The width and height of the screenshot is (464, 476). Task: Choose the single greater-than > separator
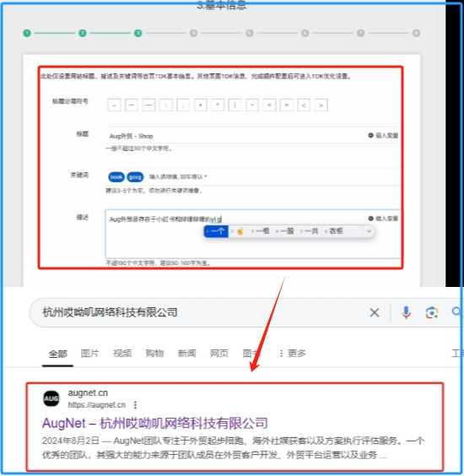click(321, 105)
